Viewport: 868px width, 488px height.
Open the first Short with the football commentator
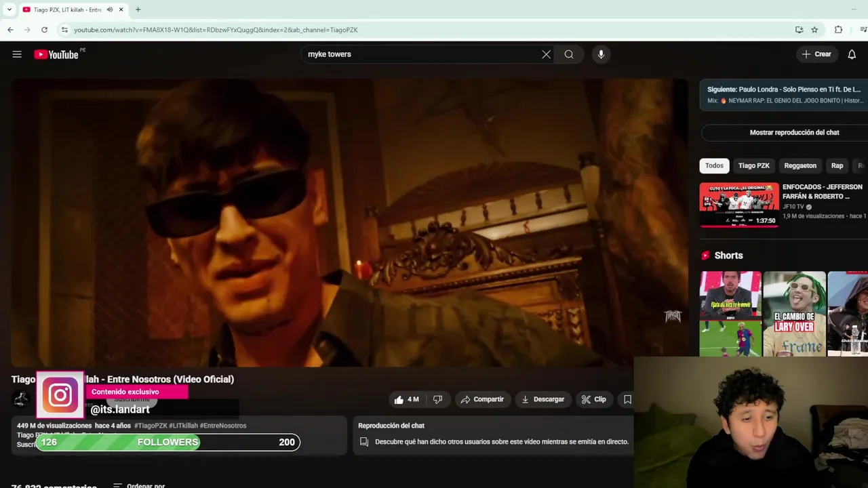(730, 314)
